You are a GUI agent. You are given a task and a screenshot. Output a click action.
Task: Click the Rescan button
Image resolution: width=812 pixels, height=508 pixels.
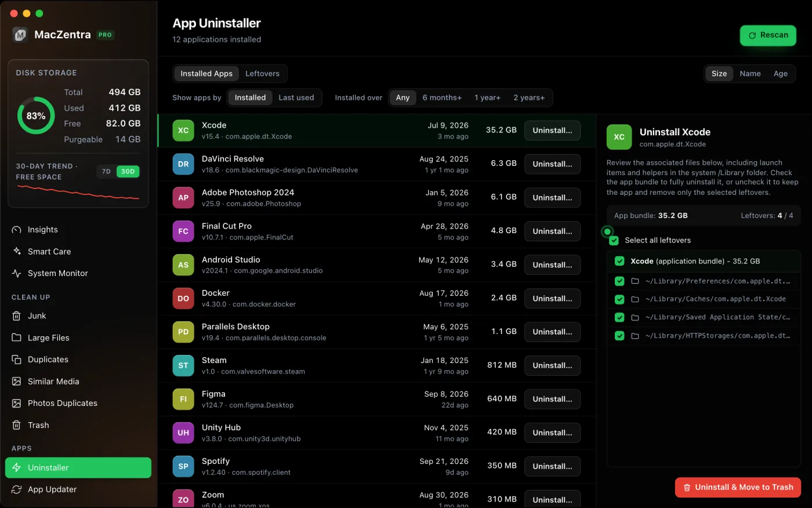(768, 35)
